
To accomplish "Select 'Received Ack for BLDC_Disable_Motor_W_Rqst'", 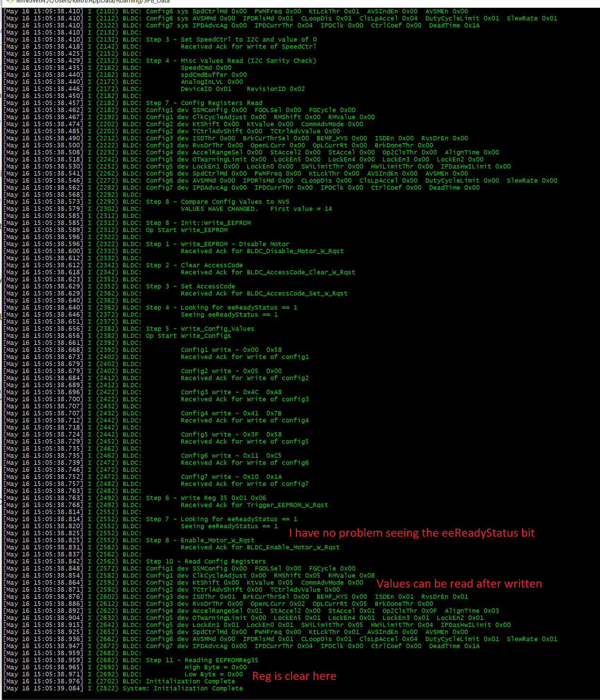I will 262,251.
